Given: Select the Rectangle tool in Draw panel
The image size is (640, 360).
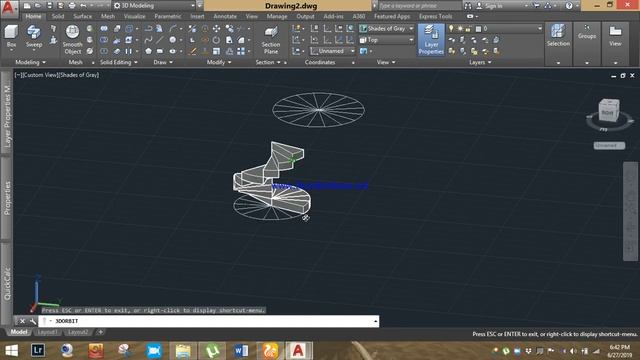Looking at the screenshot, I should 160,51.
